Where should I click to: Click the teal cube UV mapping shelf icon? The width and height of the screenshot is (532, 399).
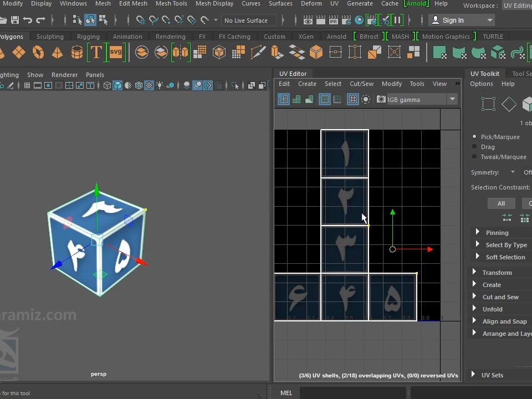[498, 53]
